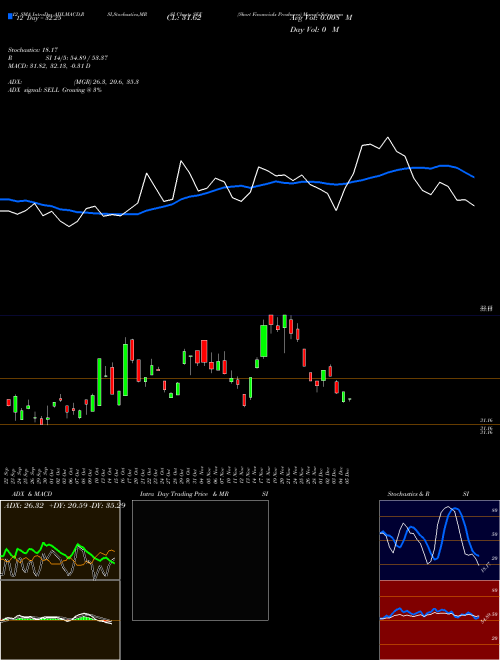The height and width of the screenshot is (660, 500).
Task: Click the CL: 31.62 closing price text
Action: pos(184,18)
